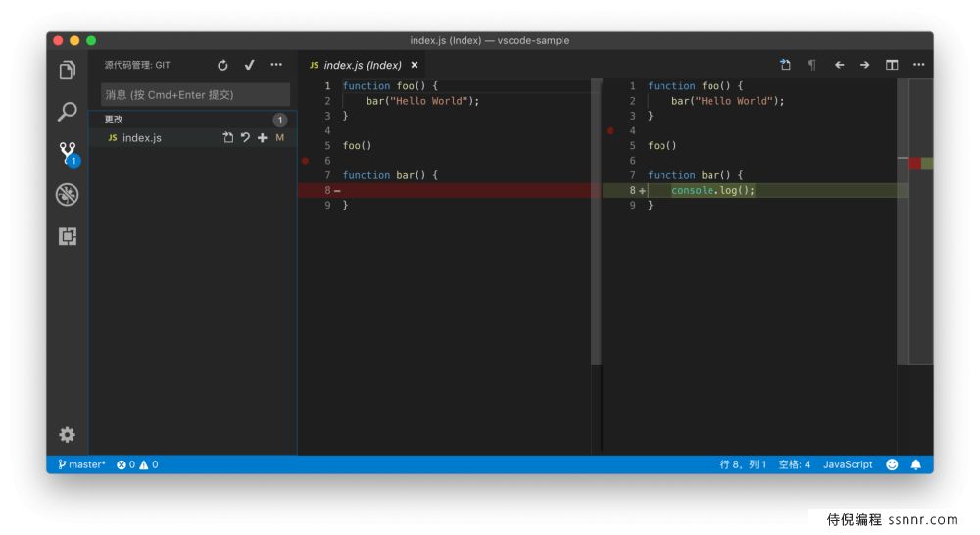
Task: Close the index.js (Index) tab
Action: (x=415, y=65)
